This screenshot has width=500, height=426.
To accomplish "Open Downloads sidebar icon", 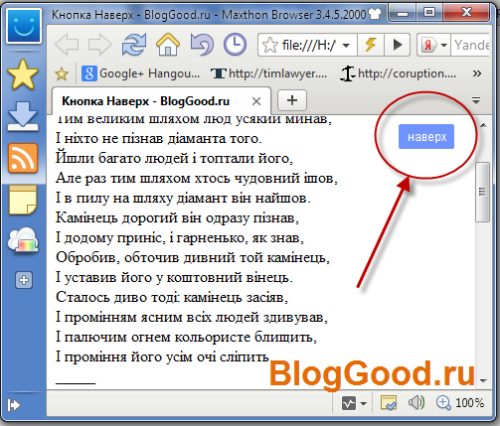I will coord(23,117).
